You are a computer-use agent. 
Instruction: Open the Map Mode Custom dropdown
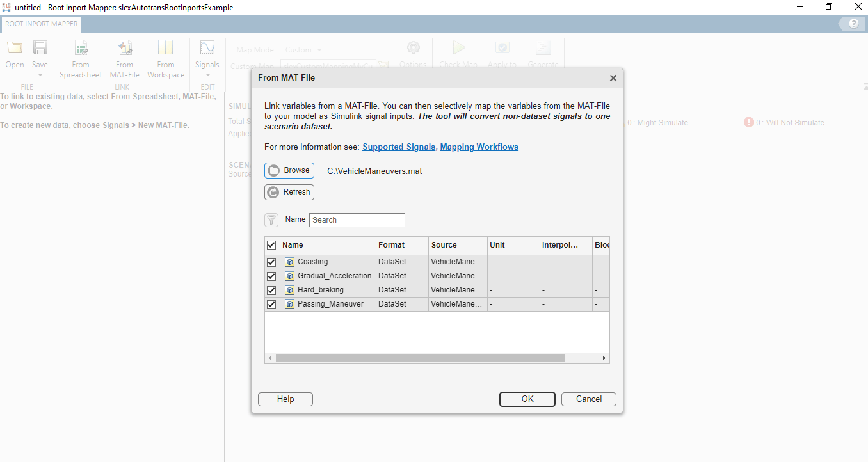click(304, 50)
